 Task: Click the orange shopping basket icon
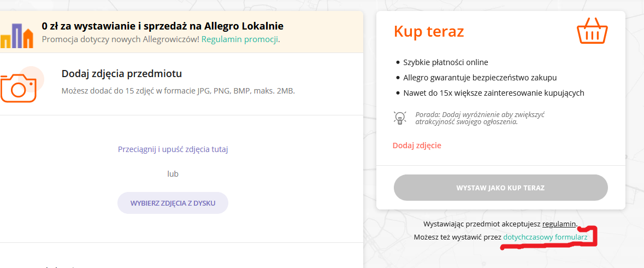point(592,31)
